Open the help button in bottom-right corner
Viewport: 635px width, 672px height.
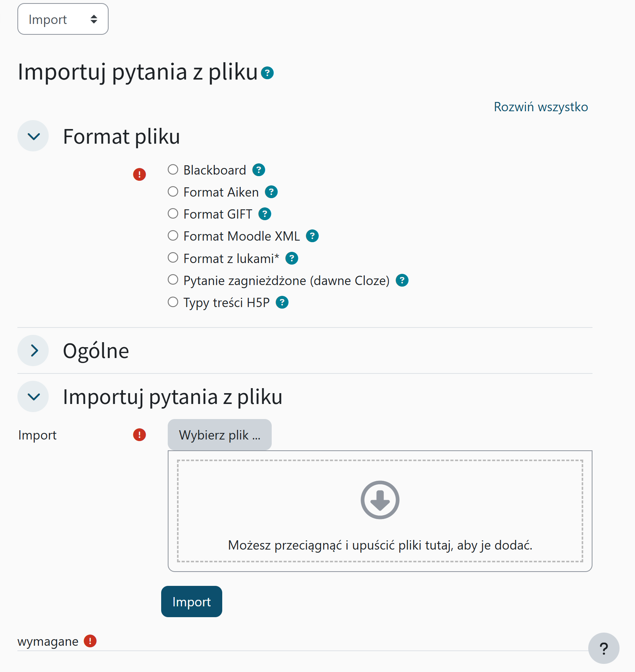pyautogui.click(x=604, y=648)
